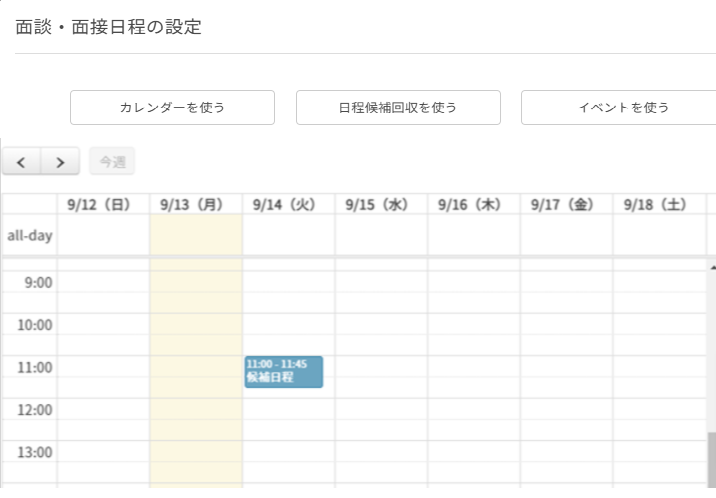The height and width of the screenshot is (498, 716).
Task: Click the next week arrow button
Action: pyautogui.click(x=60, y=162)
